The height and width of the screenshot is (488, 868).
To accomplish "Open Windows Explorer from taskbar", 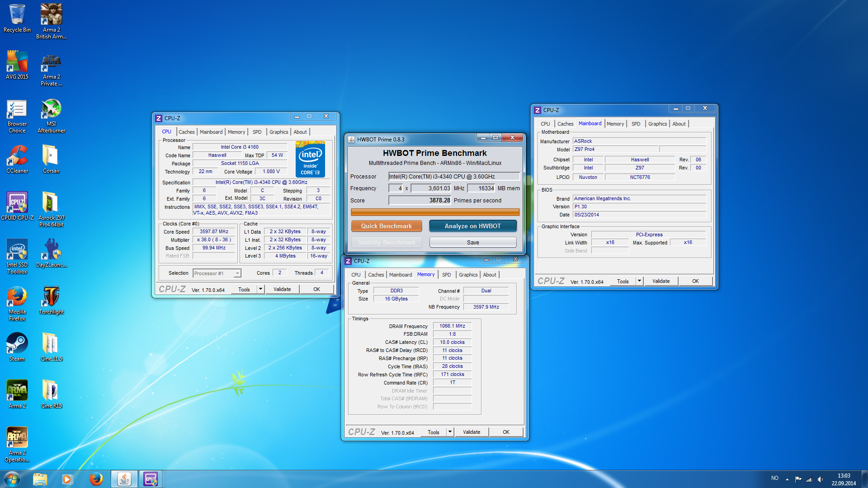I will pos(40,479).
